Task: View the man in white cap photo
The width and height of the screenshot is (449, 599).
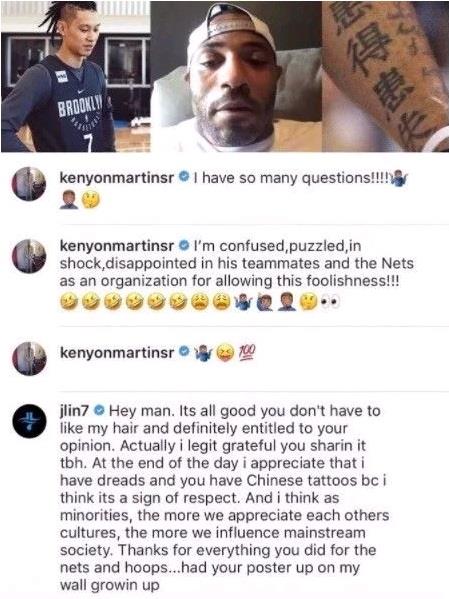Action: point(236,76)
